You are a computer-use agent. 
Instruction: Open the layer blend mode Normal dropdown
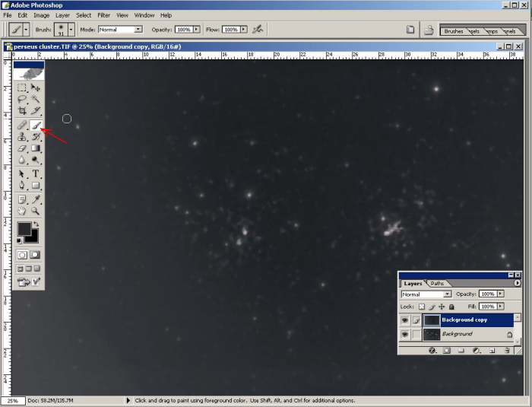click(x=447, y=294)
